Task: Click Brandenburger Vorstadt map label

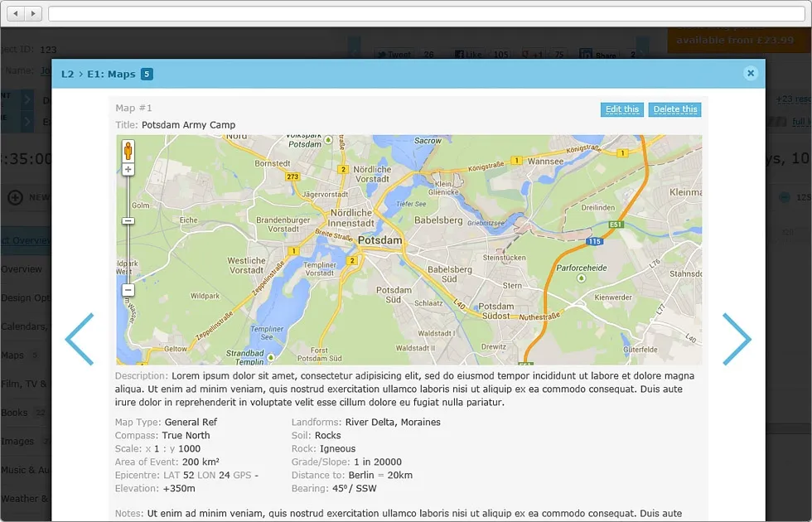Action: (x=283, y=225)
